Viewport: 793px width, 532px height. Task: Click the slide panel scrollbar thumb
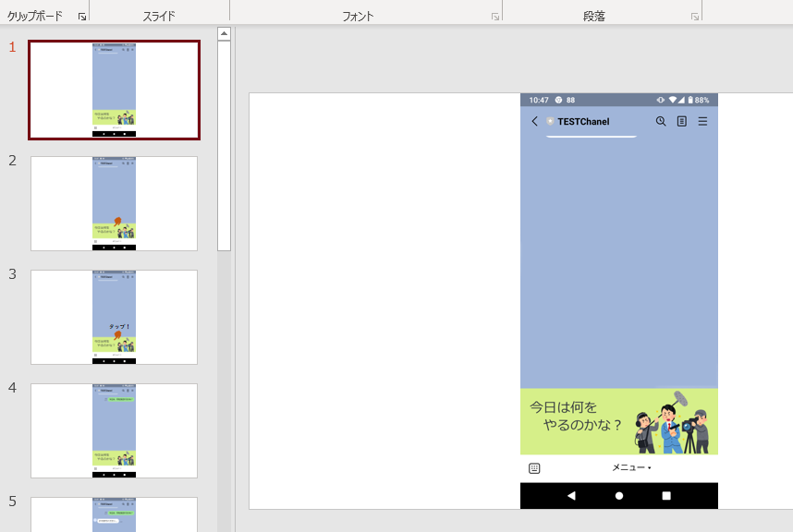[x=224, y=146]
